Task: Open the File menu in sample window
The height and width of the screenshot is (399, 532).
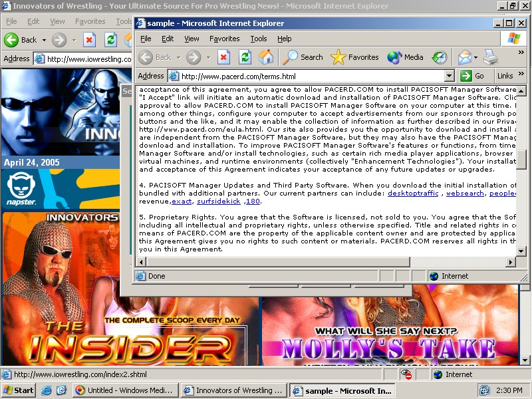Action: (146, 39)
